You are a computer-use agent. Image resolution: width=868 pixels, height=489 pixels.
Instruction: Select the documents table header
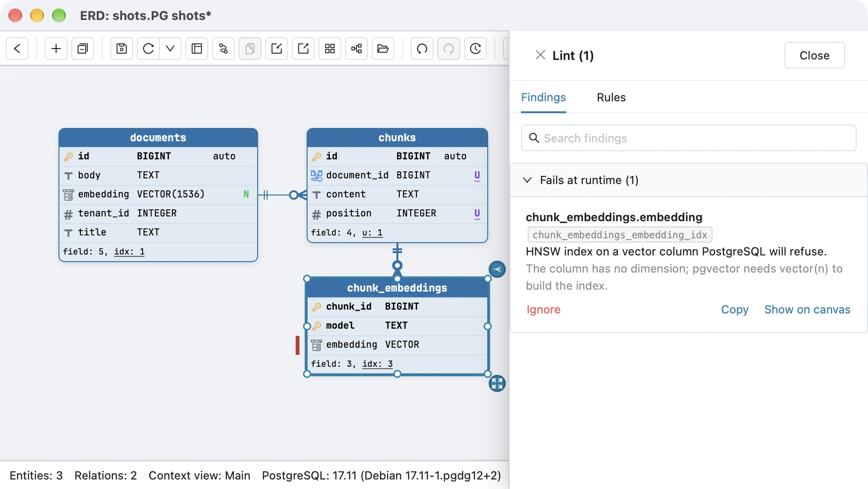coord(158,137)
